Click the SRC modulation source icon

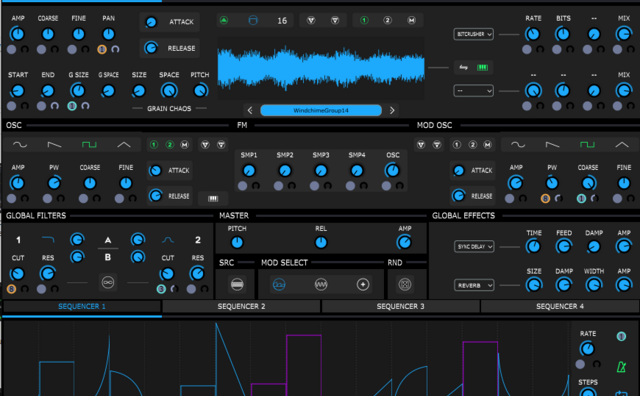pos(237,285)
